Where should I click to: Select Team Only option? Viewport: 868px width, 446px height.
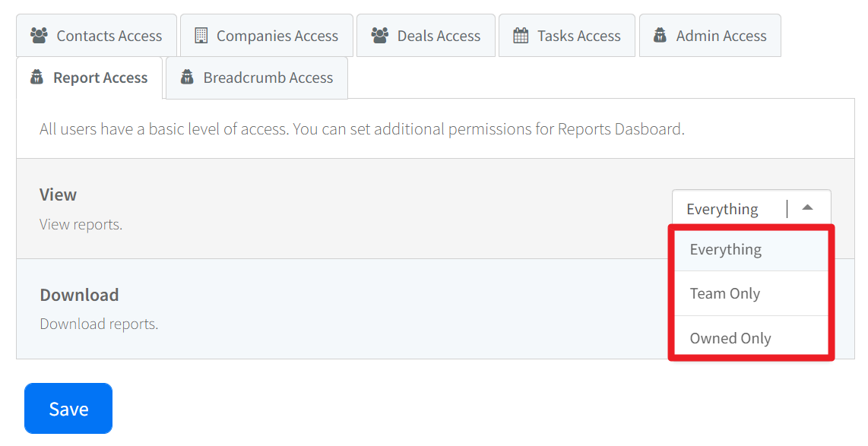[725, 293]
